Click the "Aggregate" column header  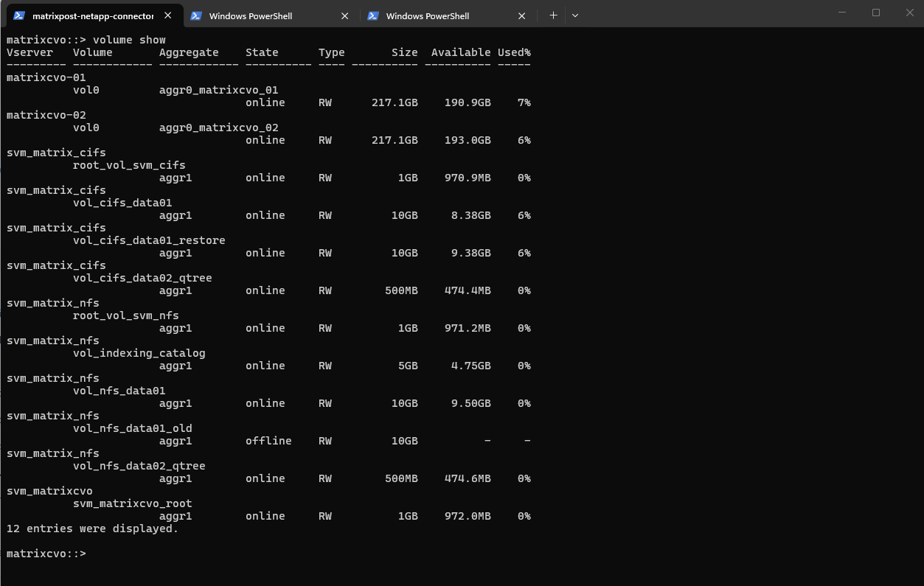[189, 52]
